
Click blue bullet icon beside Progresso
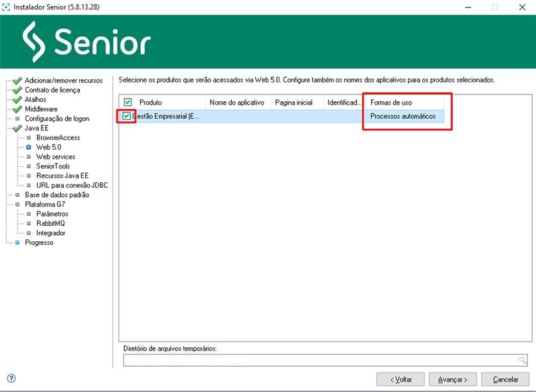tap(17, 243)
